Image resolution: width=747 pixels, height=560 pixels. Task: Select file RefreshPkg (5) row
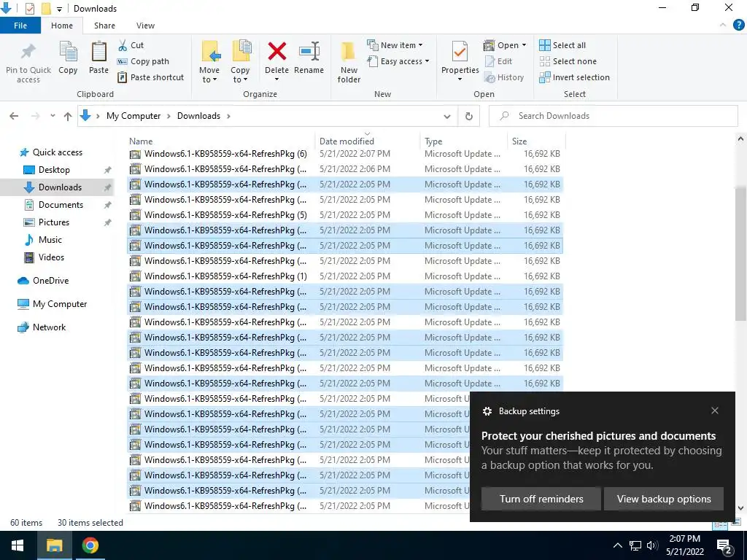pyautogui.click(x=345, y=215)
